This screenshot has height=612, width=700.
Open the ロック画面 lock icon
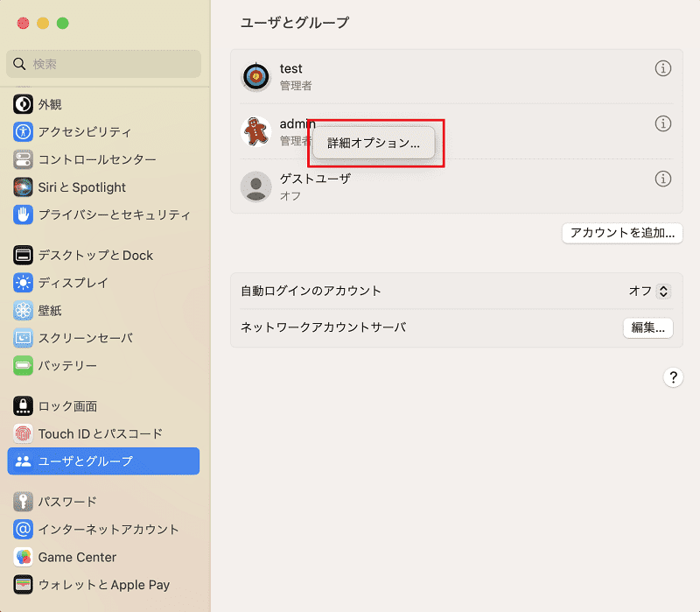[x=23, y=406]
